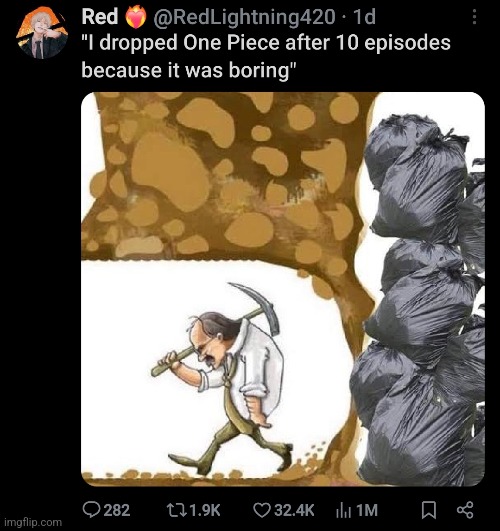Open Red's profile avatar picture

pyautogui.click(x=42, y=33)
